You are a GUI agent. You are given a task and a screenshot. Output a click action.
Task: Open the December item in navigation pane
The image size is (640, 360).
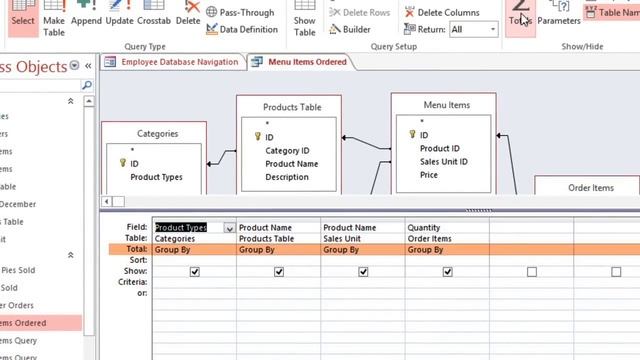18,204
